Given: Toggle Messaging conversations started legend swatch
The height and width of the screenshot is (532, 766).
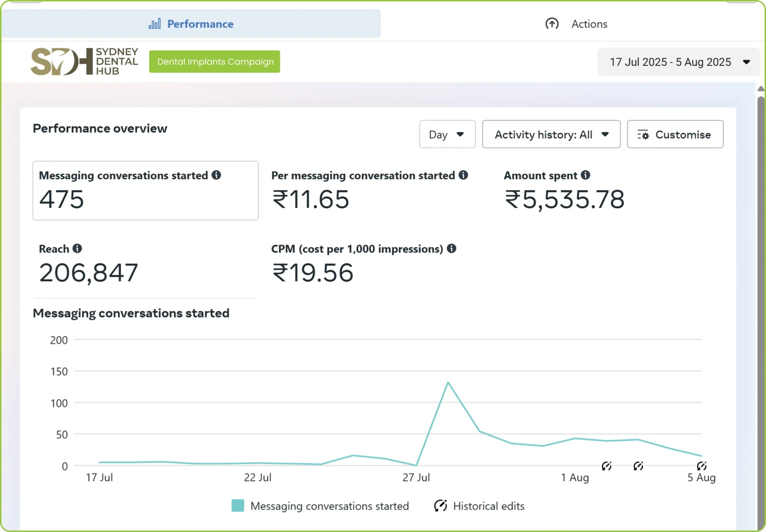Looking at the screenshot, I should point(238,505).
